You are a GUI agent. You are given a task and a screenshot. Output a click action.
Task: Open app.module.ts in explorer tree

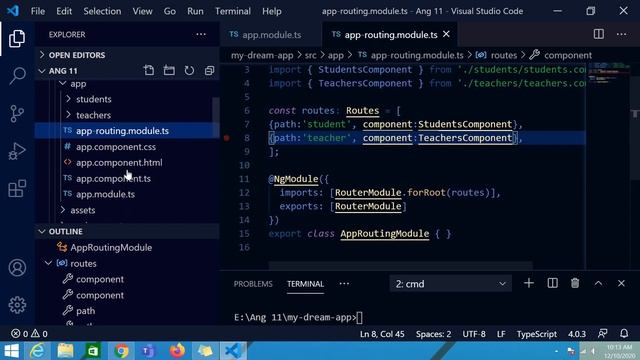pos(105,194)
